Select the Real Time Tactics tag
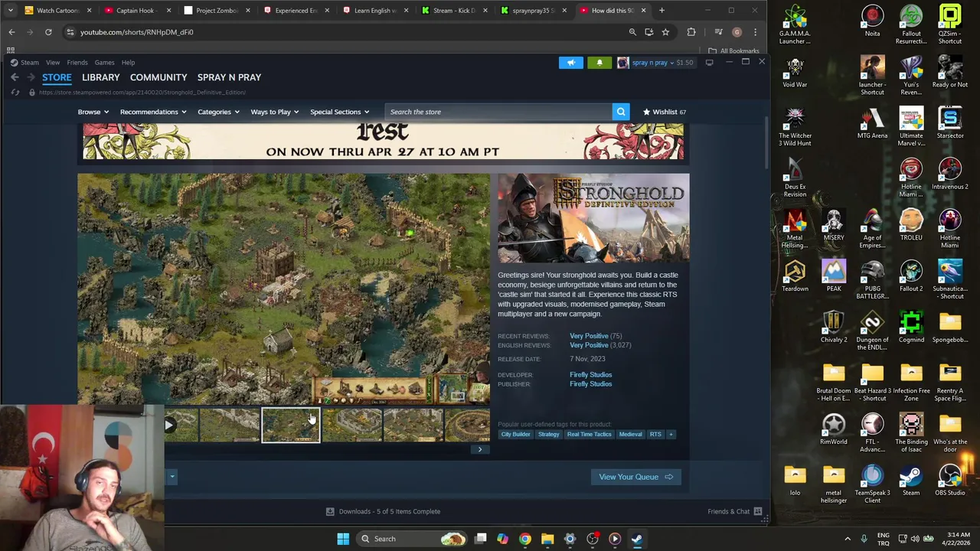Viewport: 980px width, 551px height. coord(590,435)
